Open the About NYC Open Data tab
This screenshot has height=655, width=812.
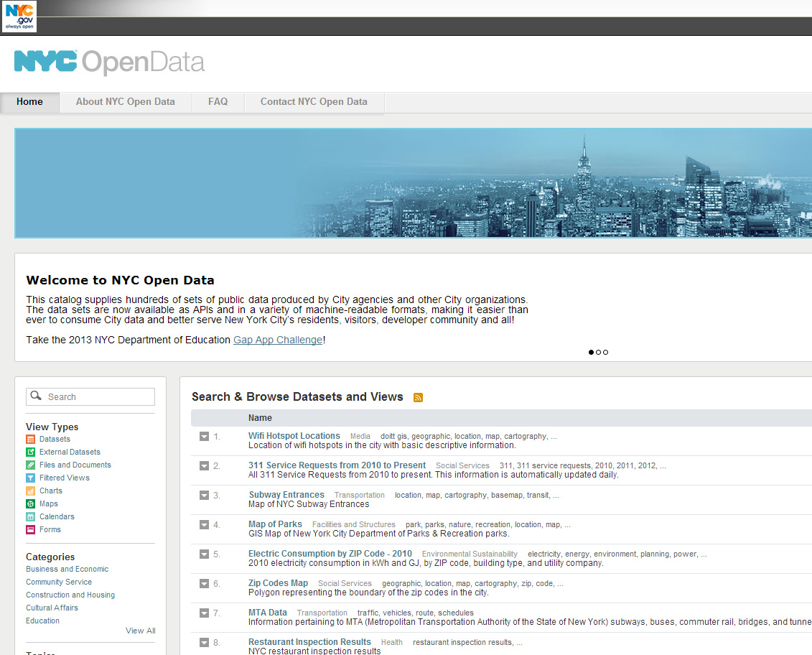(x=126, y=102)
